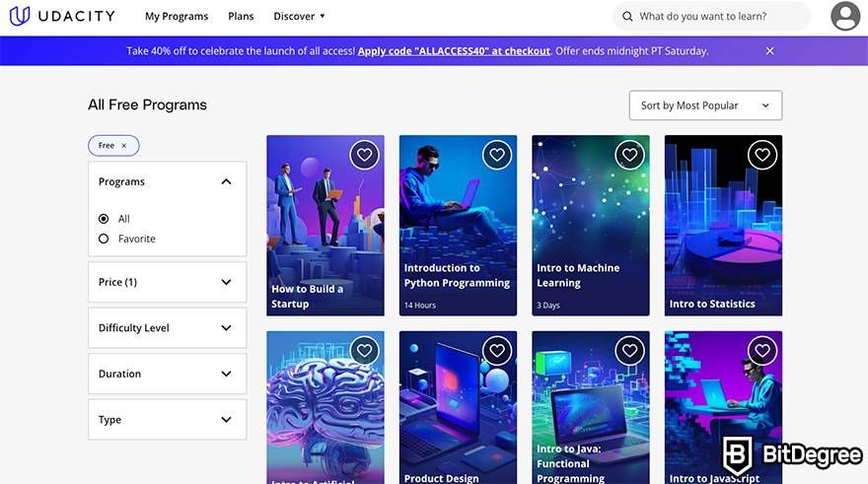
Task: Select the Favorite programs radio button
Action: coord(104,239)
